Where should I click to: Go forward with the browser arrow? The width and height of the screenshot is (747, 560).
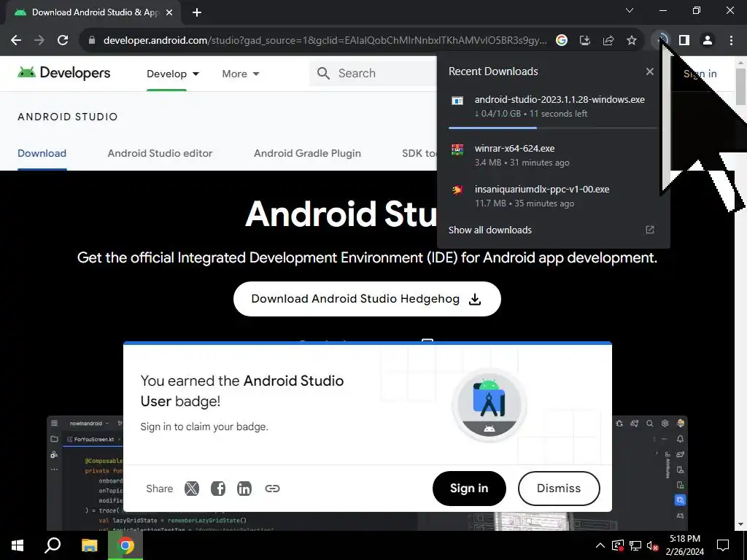[39, 41]
